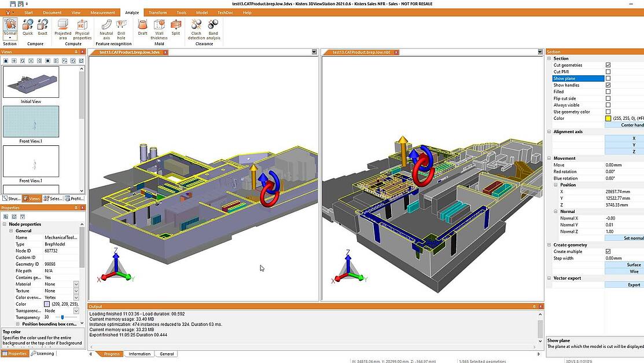This screenshot has width=644, height=363.
Task: Collapse Create geometry group
Action: (x=549, y=244)
